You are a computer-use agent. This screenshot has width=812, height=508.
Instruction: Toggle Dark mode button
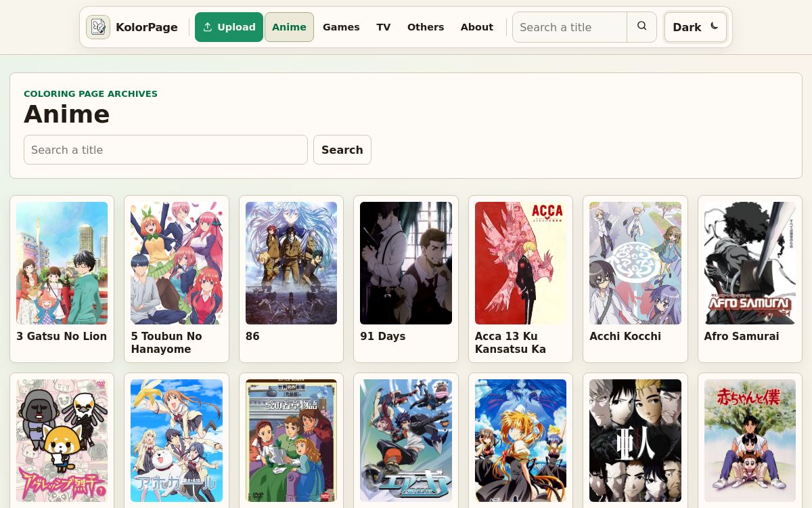click(x=696, y=27)
